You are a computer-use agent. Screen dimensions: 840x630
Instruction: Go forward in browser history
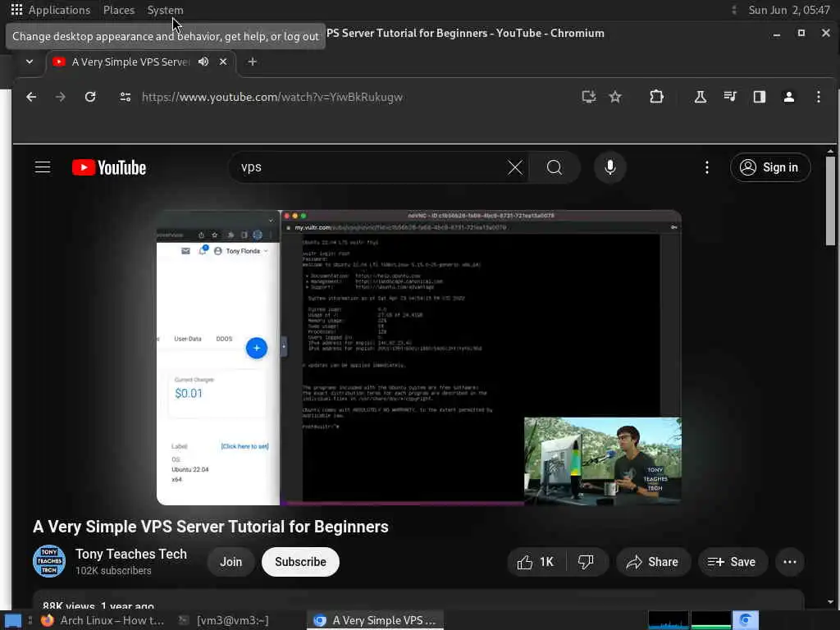coord(61,97)
